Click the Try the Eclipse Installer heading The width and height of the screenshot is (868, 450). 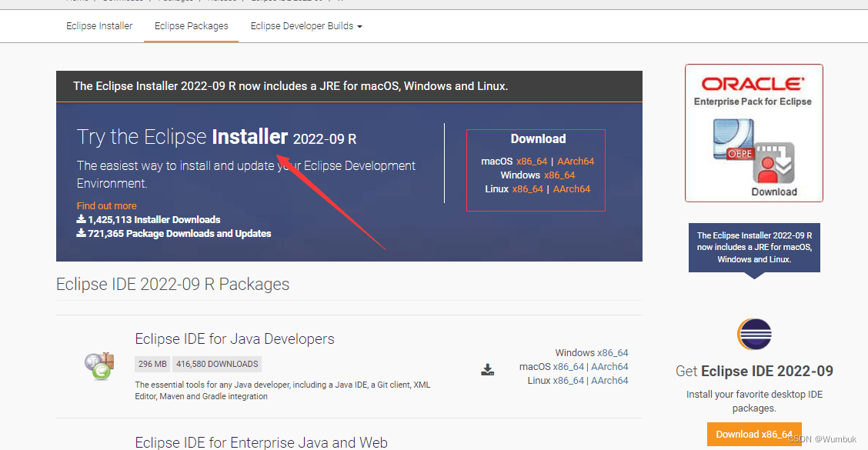click(x=216, y=137)
